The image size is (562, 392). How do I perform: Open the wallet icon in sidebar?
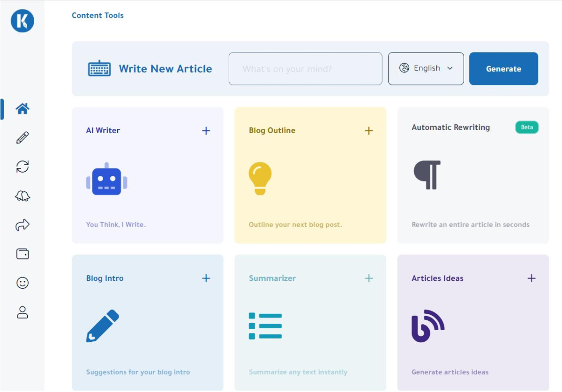click(22, 254)
